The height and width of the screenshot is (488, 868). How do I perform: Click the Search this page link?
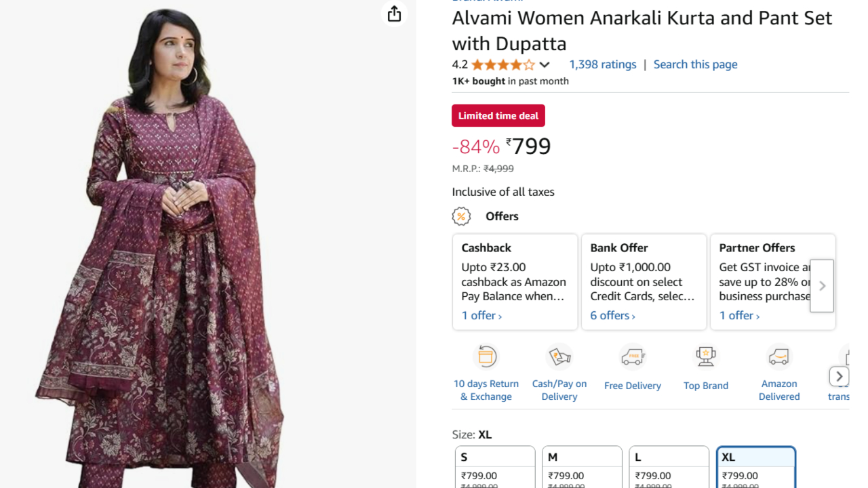click(x=695, y=64)
